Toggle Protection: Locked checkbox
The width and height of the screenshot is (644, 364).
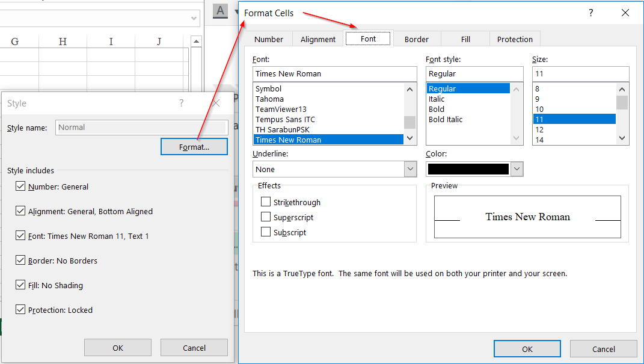[20, 309]
